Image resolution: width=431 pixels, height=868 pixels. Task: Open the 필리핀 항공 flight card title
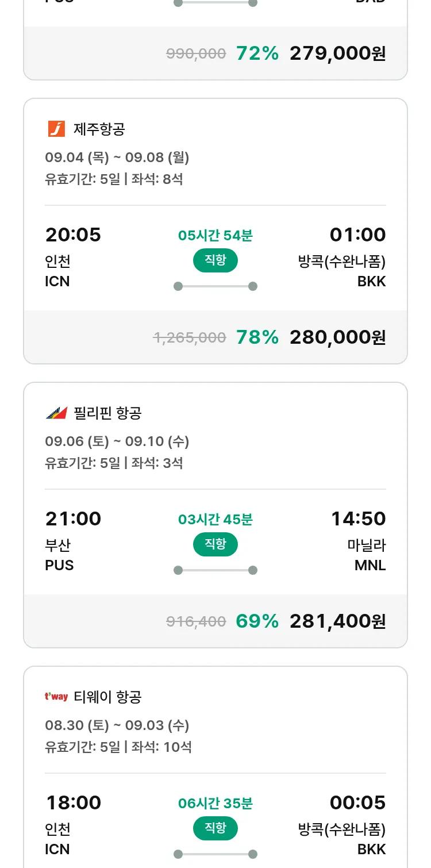point(107,413)
